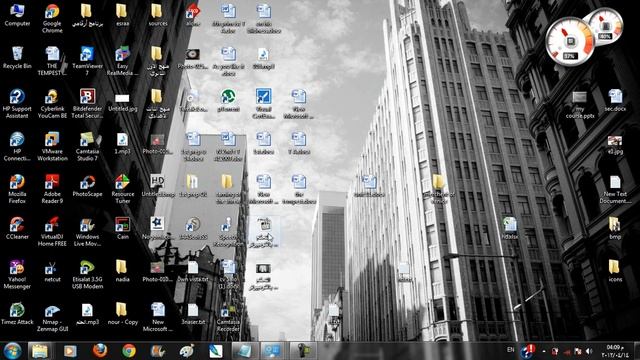The height and width of the screenshot is (360, 640).
Task: Launch Chrome from the taskbar
Action: tap(129, 351)
